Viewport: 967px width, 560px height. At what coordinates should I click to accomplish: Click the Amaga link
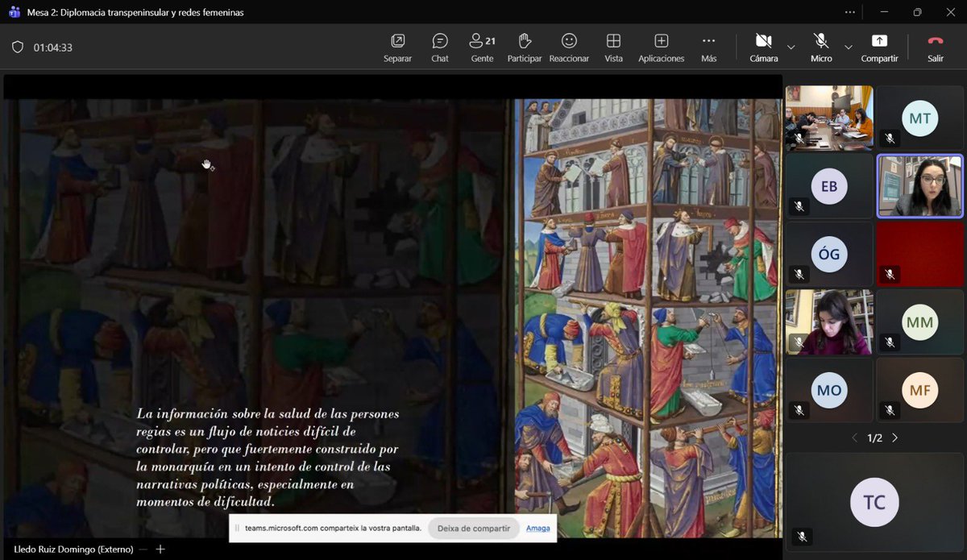pyautogui.click(x=538, y=529)
